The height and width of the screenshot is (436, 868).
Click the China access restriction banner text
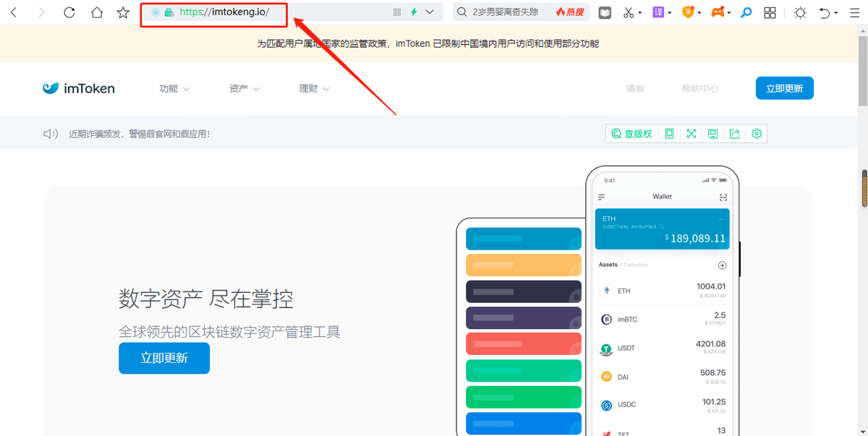coord(428,43)
